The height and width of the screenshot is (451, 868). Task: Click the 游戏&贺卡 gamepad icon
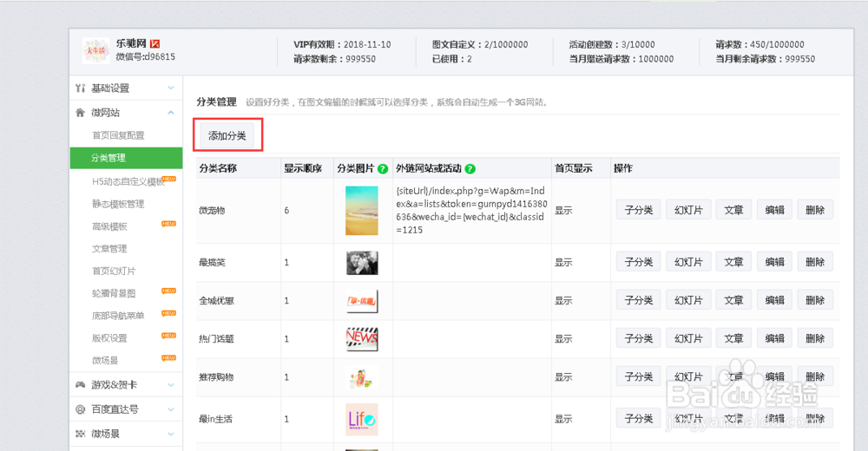tap(81, 385)
